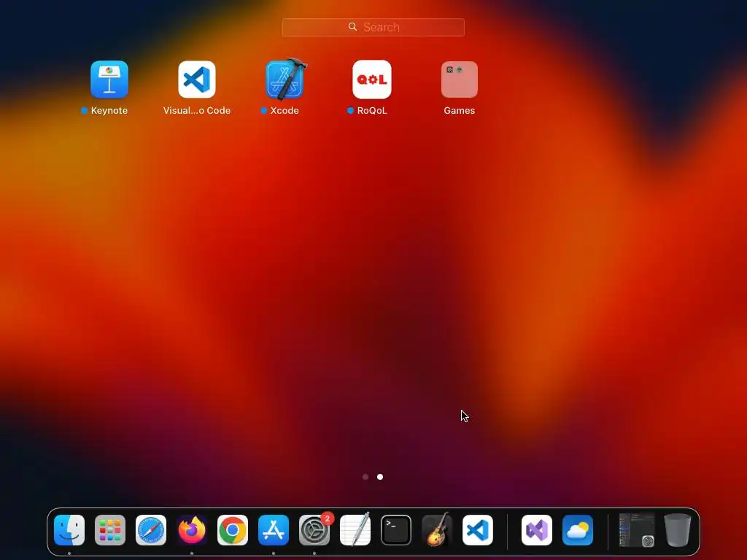This screenshot has height=560, width=747.
Task: Open the minimized window thumbnail in Dock
Action: pos(637,530)
